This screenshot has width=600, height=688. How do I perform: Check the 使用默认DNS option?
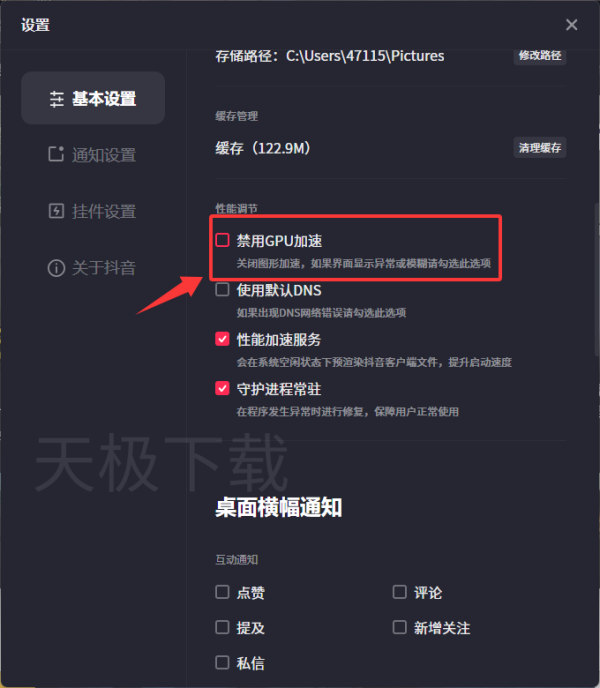[222, 290]
